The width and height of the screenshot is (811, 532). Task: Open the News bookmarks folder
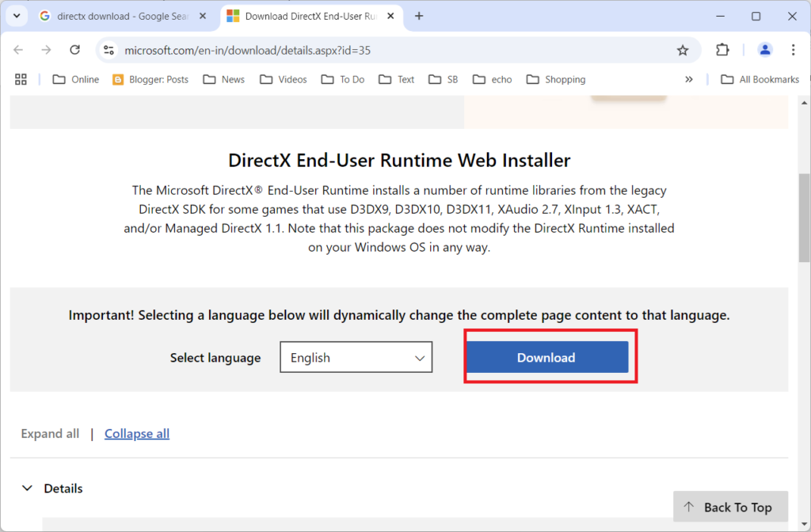coord(224,80)
